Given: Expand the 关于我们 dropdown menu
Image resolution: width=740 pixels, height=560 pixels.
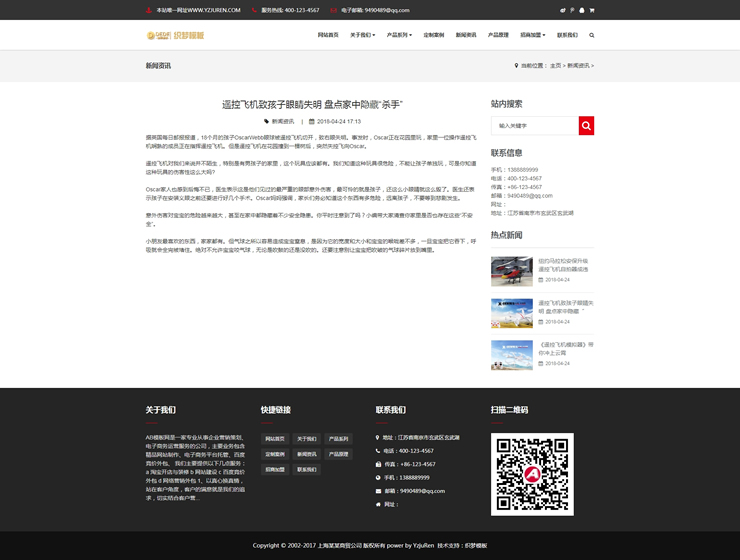Looking at the screenshot, I should coord(362,35).
